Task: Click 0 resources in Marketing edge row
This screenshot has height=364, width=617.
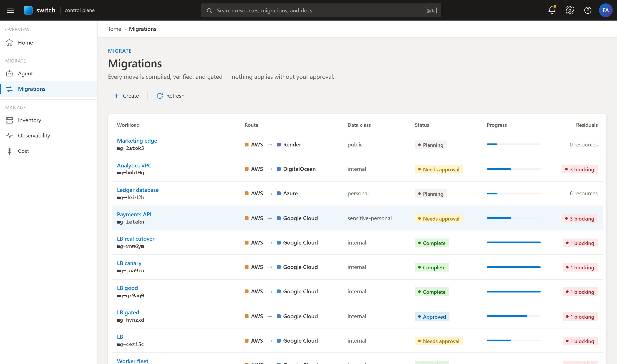Action: (x=583, y=145)
